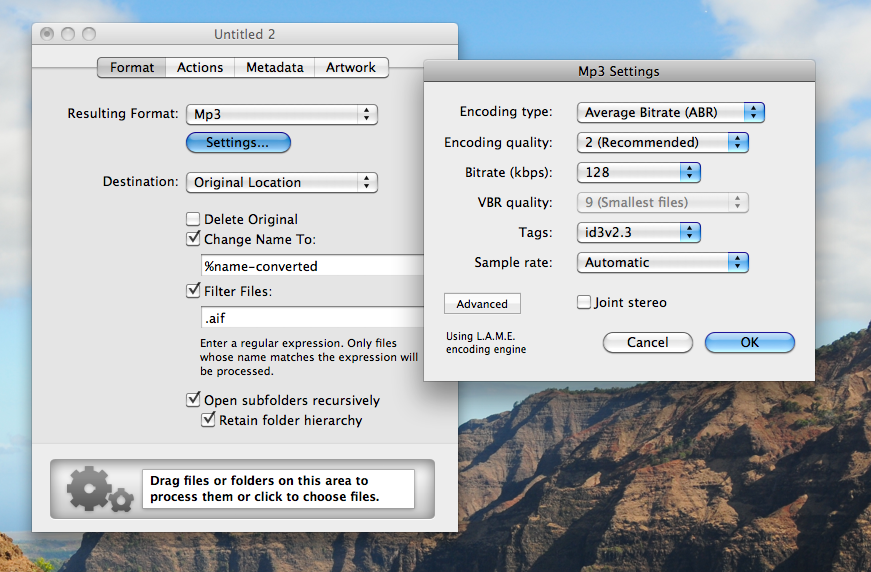
Task: Click the Advanced button
Action: [x=482, y=304]
